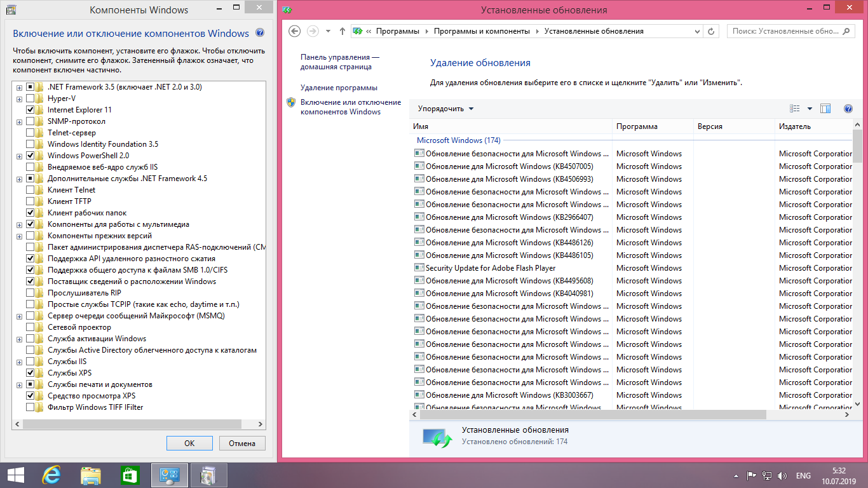Click OK in Windows Features dialog
The image size is (868, 488).
pyautogui.click(x=189, y=444)
